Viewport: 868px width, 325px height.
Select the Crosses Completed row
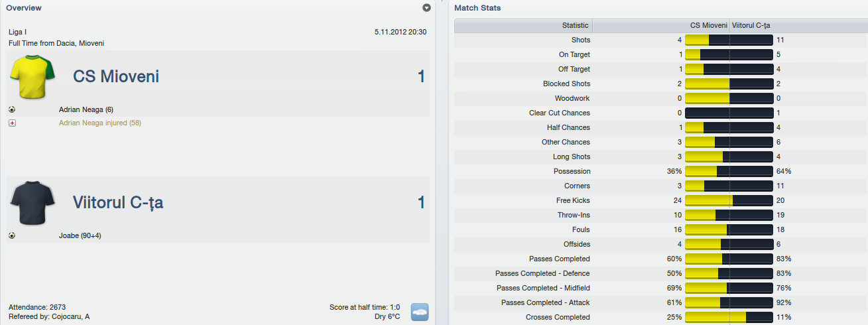(661, 317)
